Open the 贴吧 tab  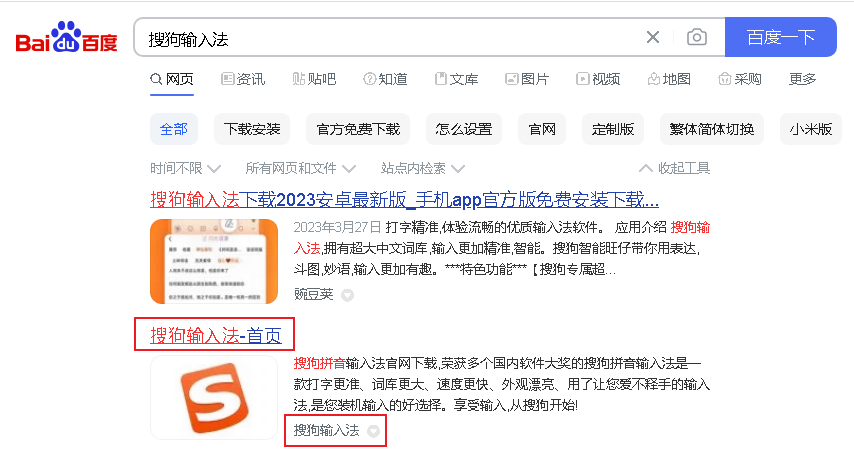(314, 80)
